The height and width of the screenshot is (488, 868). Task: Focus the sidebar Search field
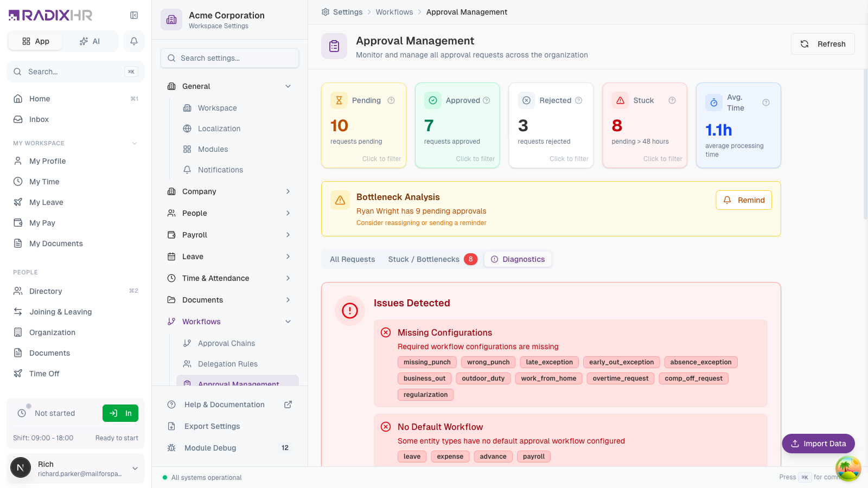pos(75,72)
